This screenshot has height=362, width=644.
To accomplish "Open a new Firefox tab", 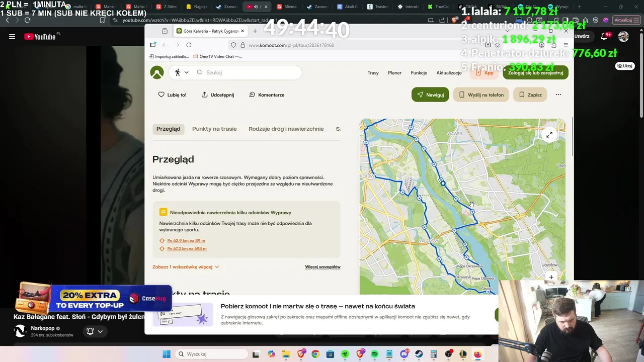I will point(255,31).
